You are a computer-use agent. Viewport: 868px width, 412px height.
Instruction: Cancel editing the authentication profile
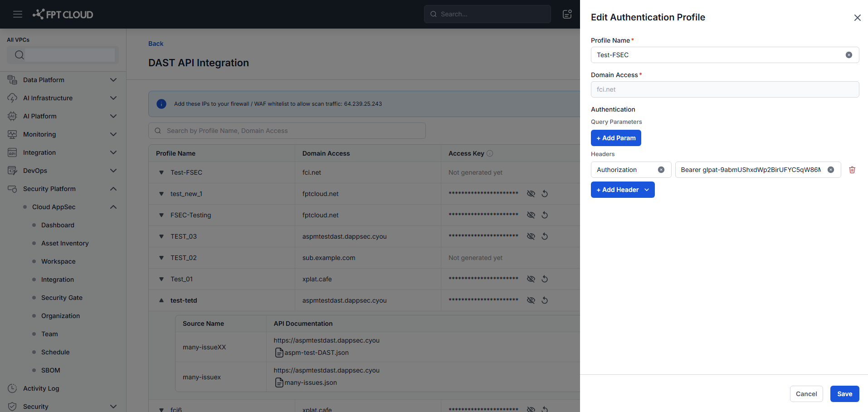point(806,394)
